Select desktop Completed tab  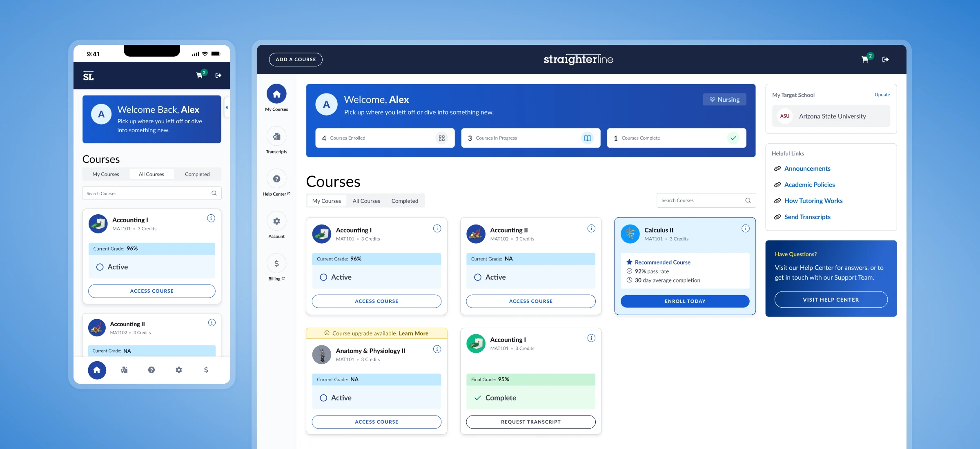tap(405, 201)
